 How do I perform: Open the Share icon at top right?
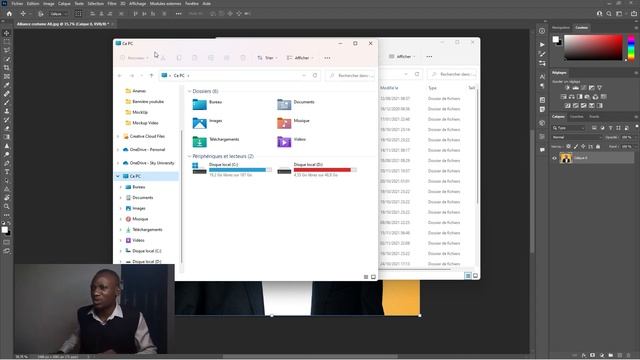point(633,13)
